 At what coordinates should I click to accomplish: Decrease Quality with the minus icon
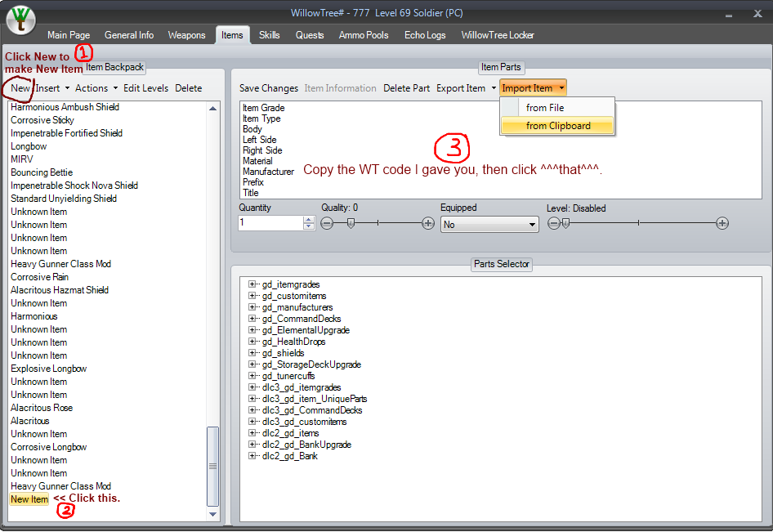327,224
